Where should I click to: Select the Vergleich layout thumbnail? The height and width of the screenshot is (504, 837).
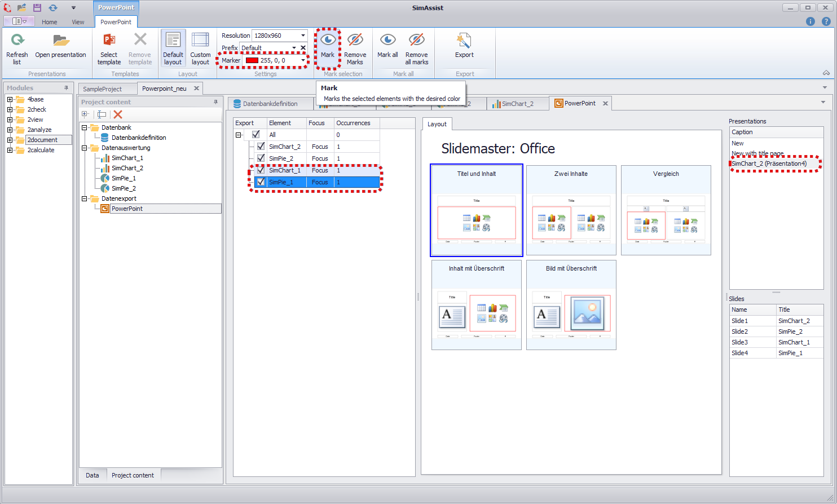(666, 210)
